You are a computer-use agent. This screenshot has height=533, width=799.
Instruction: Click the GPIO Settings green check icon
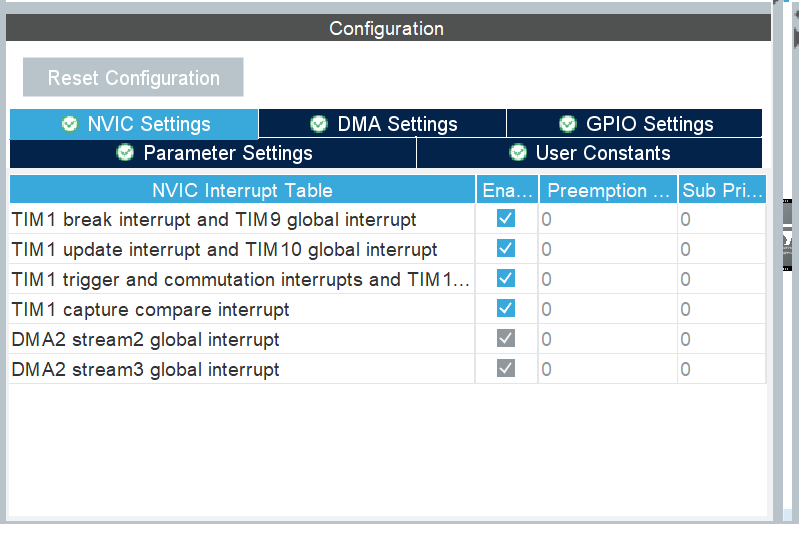click(x=568, y=124)
